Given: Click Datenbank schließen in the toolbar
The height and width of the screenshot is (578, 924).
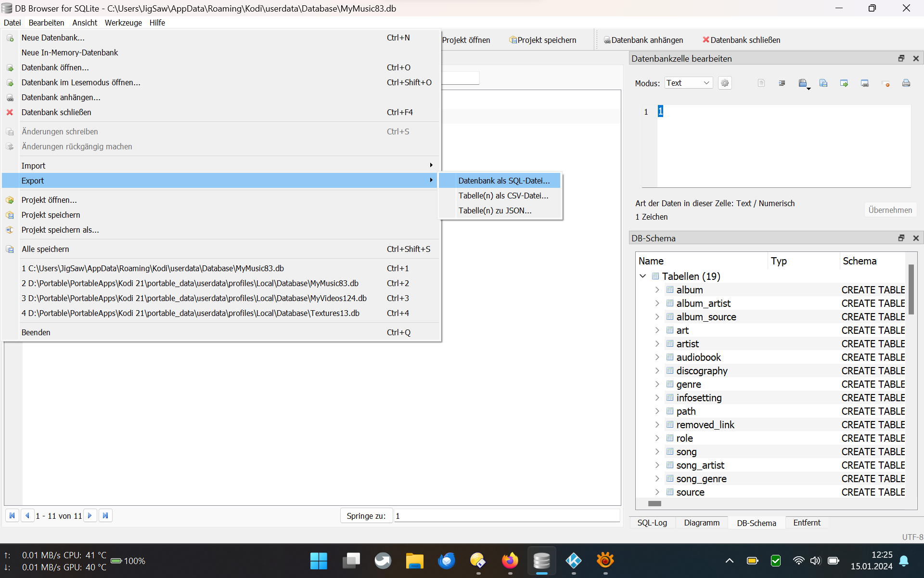Looking at the screenshot, I should point(741,40).
